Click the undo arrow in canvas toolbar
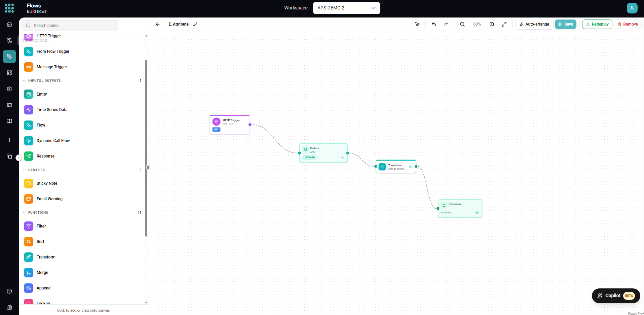Viewport: 644px width, 315px height. [434, 24]
